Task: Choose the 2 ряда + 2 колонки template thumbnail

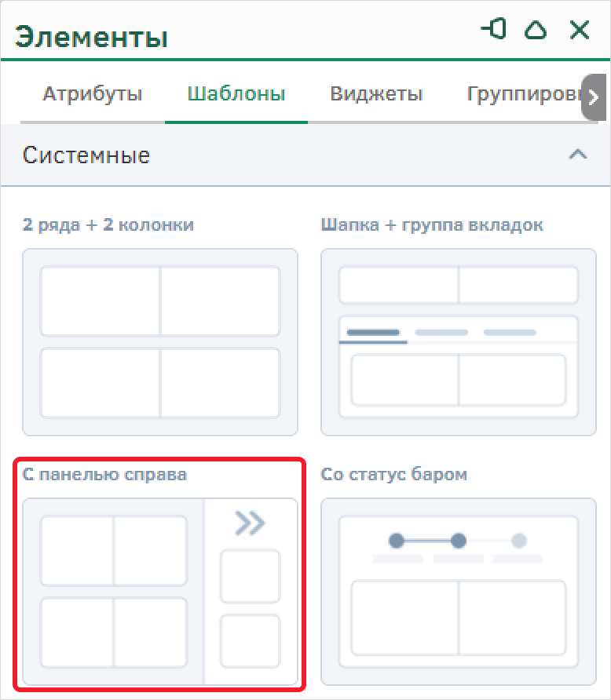Action: pyautogui.click(x=160, y=342)
